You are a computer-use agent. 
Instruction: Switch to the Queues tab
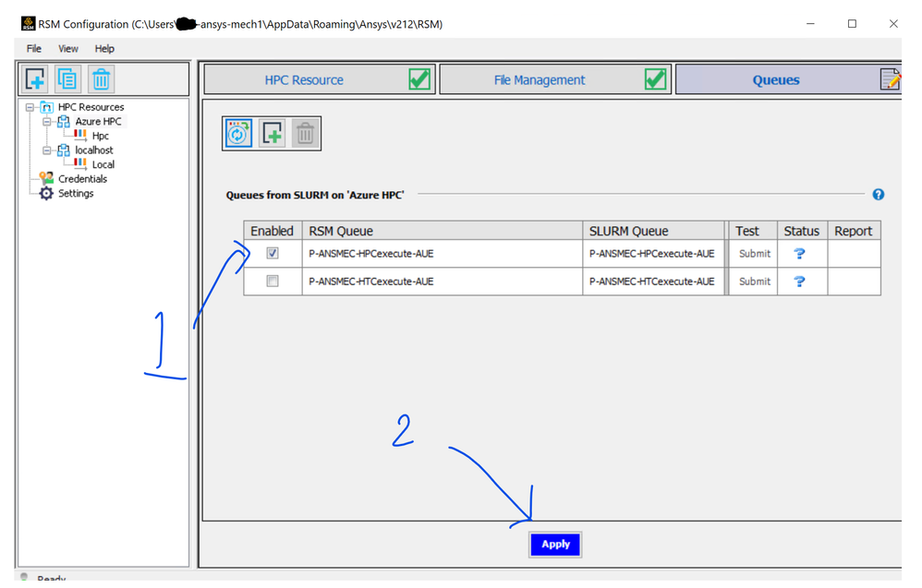[x=788, y=79]
